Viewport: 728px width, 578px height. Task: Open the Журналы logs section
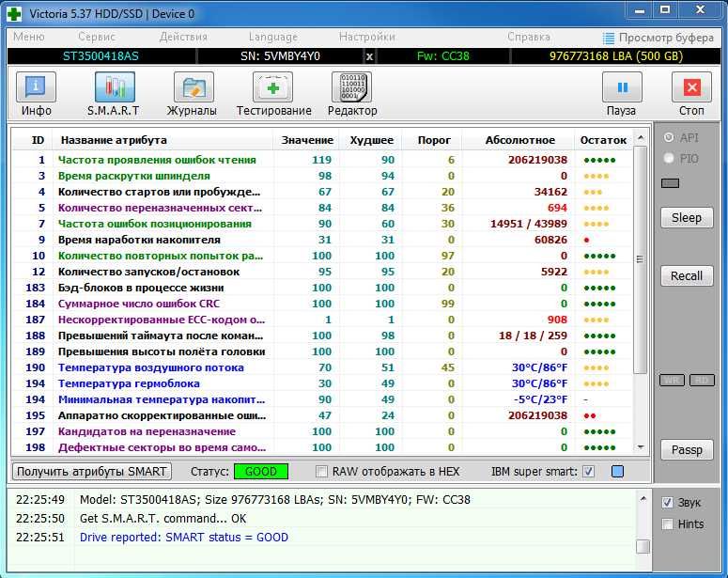pyautogui.click(x=192, y=94)
